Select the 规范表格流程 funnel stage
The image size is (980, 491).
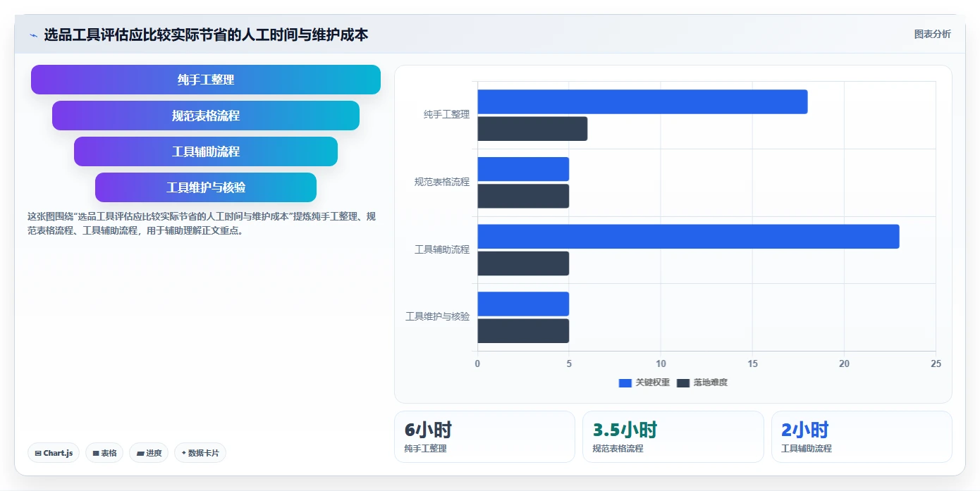(206, 116)
